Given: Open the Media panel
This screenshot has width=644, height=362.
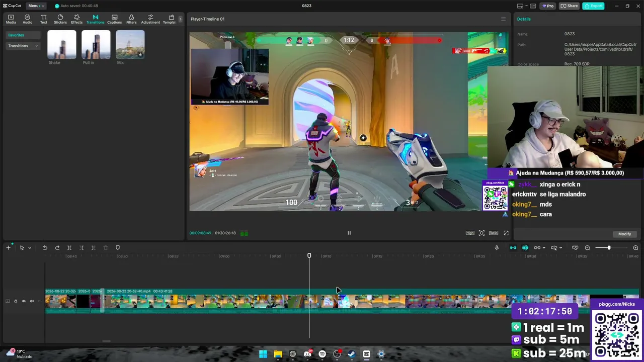Looking at the screenshot, I should click(x=11, y=19).
